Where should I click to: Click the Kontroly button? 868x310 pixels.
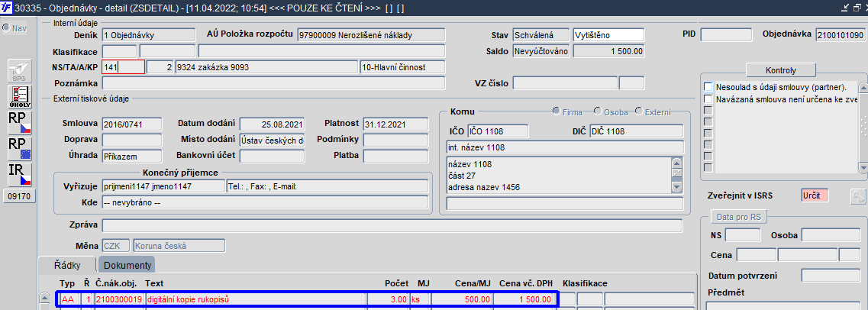pos(780,70)
